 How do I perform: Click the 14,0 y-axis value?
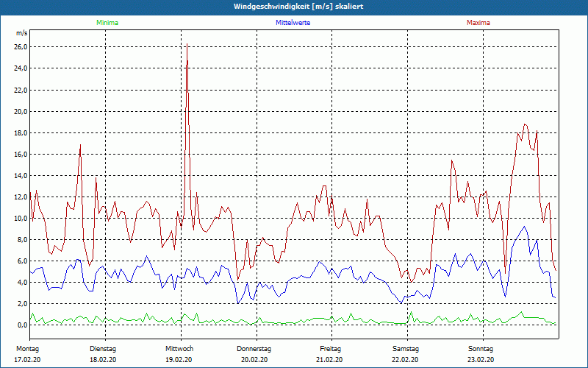click(21, 176)
